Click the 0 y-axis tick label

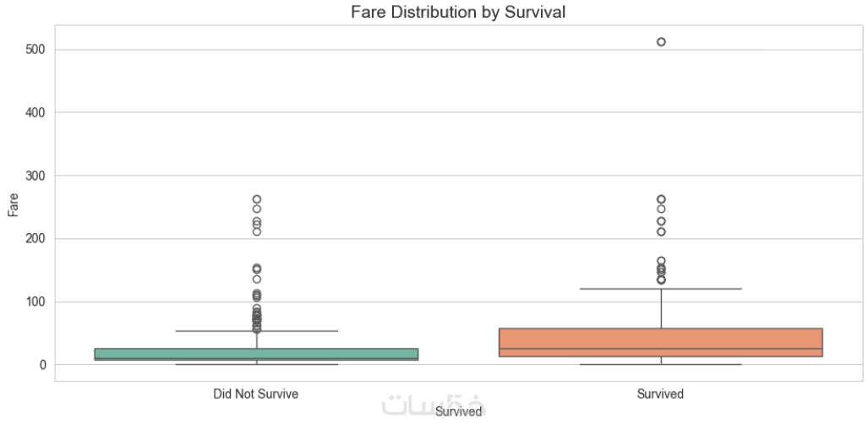coord(41,365)
